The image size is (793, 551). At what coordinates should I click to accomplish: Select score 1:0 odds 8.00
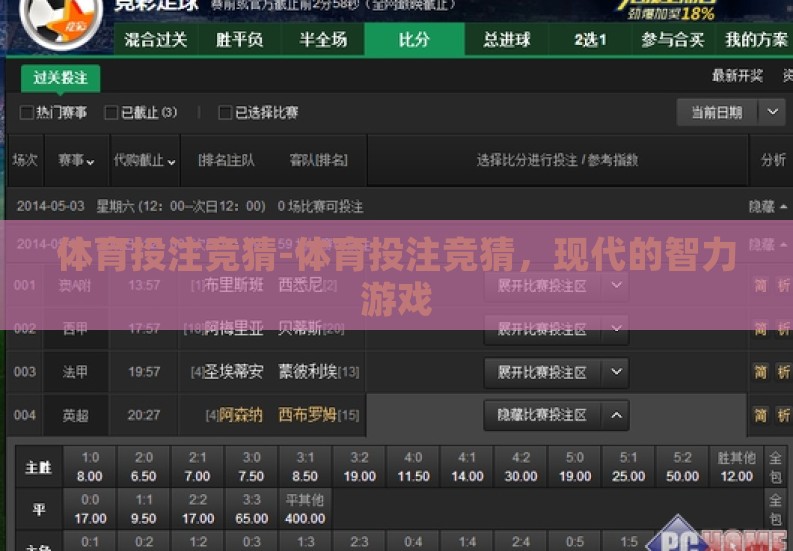90,467
